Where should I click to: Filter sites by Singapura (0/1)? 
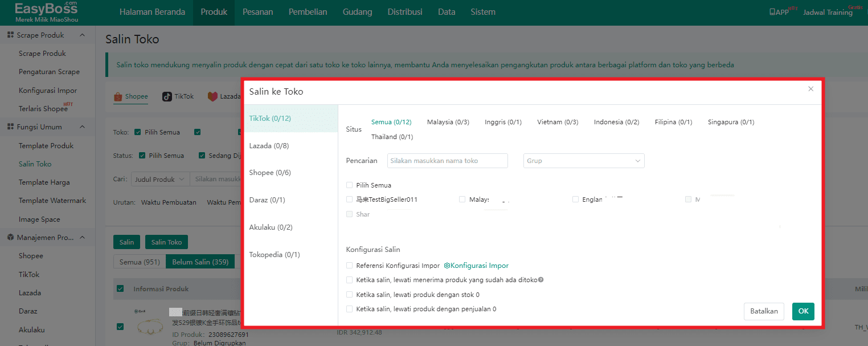731,122
